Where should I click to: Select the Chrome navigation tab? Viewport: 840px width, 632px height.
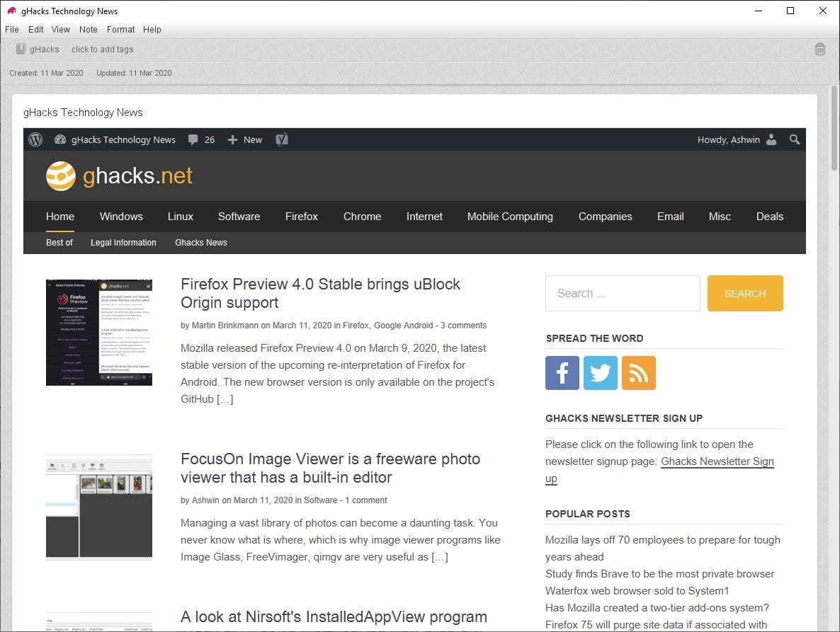pyautogui.click(x=362, y=216)
